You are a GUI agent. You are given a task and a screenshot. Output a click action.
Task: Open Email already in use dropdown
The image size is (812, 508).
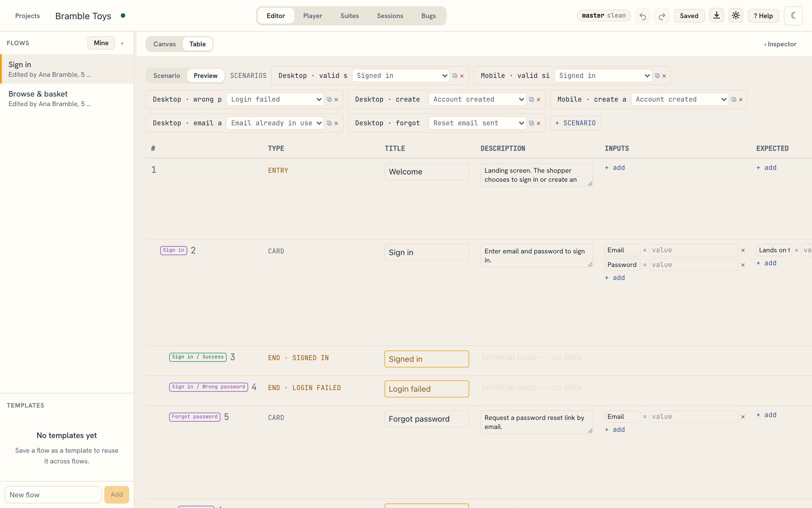(275, 123)
